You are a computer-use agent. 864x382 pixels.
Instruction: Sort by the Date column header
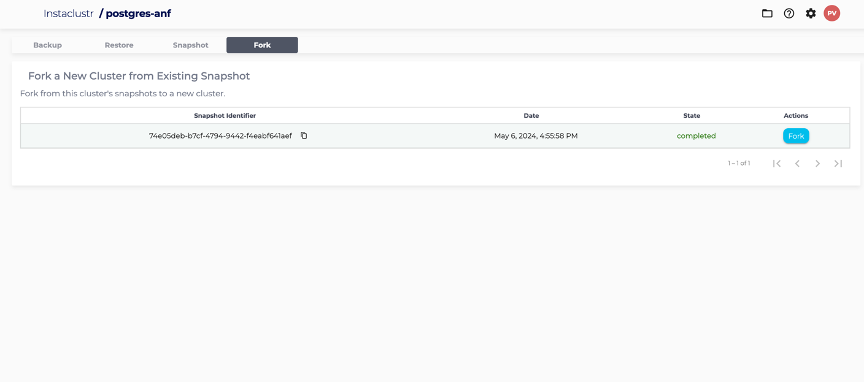click(531, 116)
